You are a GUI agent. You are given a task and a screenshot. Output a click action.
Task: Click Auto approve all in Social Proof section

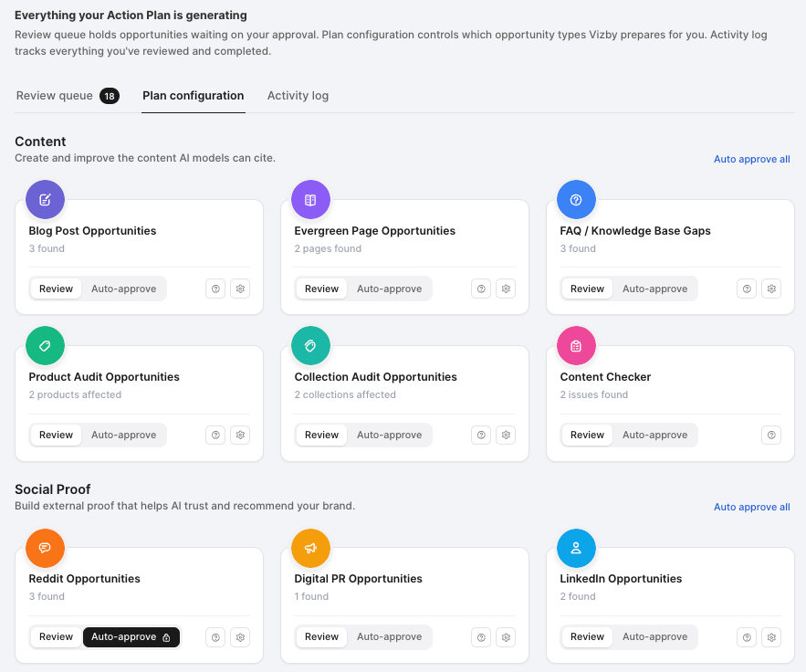(x=751, y=507)
